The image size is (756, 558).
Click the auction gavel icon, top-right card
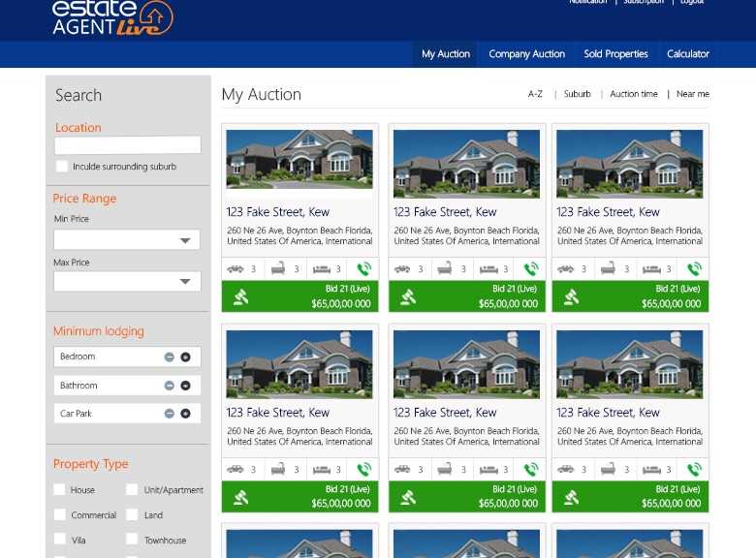tap(571, 297)
